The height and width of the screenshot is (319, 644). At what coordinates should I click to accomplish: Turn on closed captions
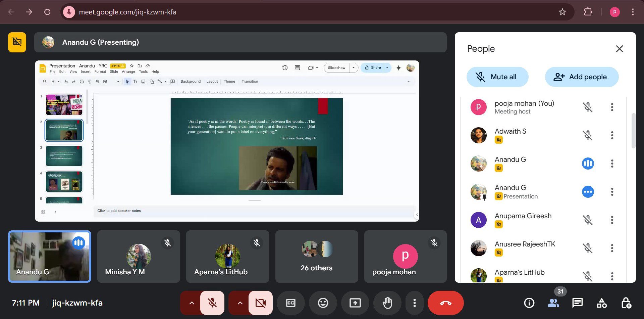pyautogui.click(x=290, y=303)
